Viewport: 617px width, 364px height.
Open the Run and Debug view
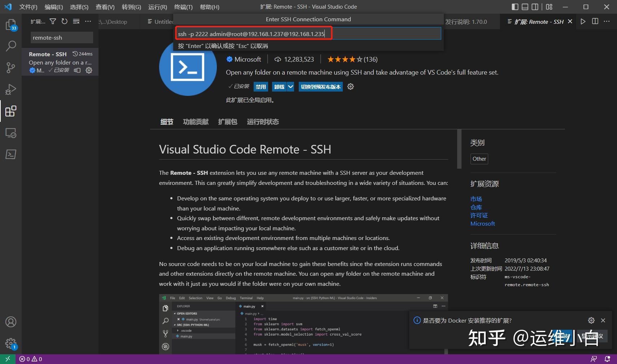(x=10, y=89)
